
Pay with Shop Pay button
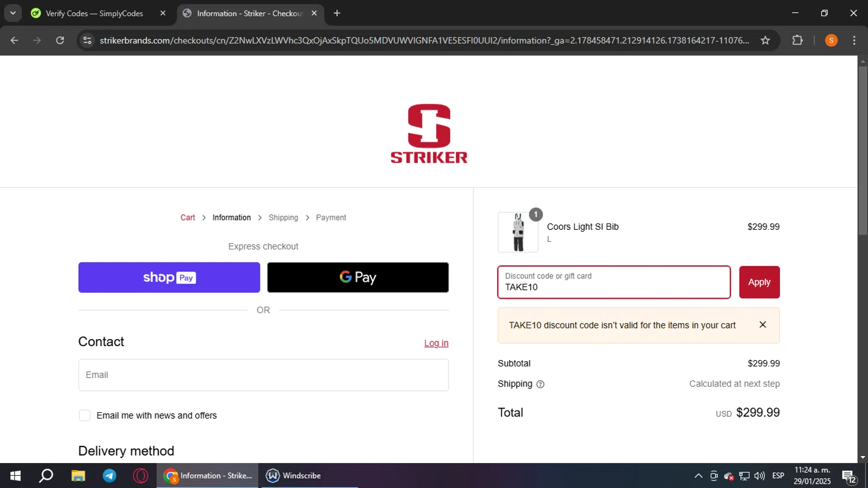[169, 277]
